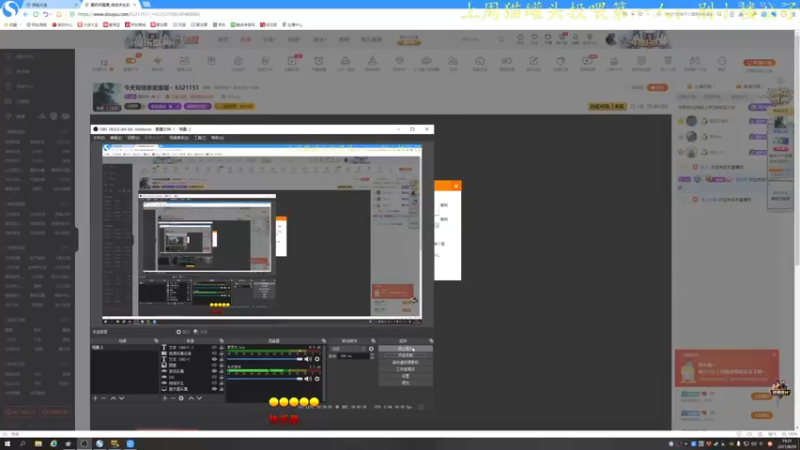This screenshot has width=800, height=450.
Task: Lock the image source in OBS sources
Action: pos(221,365)
